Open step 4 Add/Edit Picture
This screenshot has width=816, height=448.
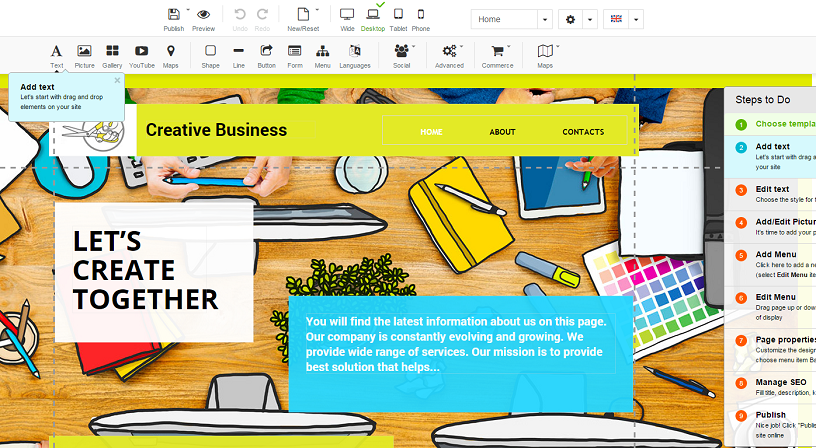tap(770, 227)
